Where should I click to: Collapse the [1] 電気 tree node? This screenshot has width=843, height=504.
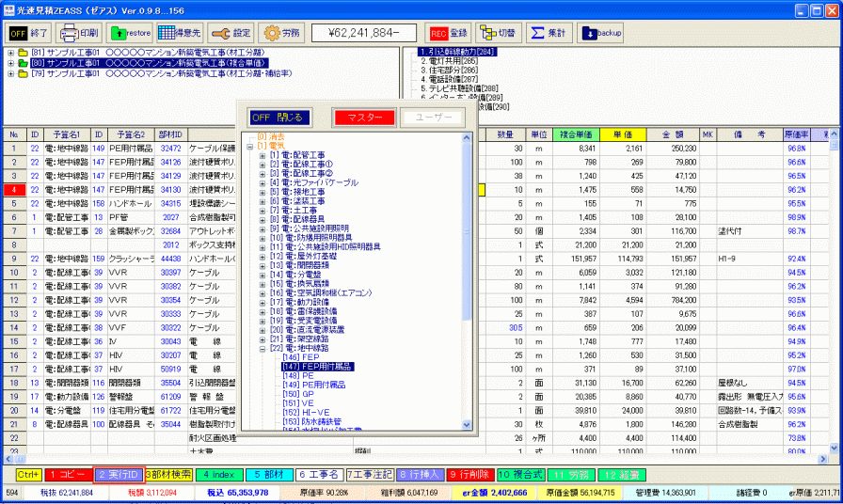click(x=250, y=146)
